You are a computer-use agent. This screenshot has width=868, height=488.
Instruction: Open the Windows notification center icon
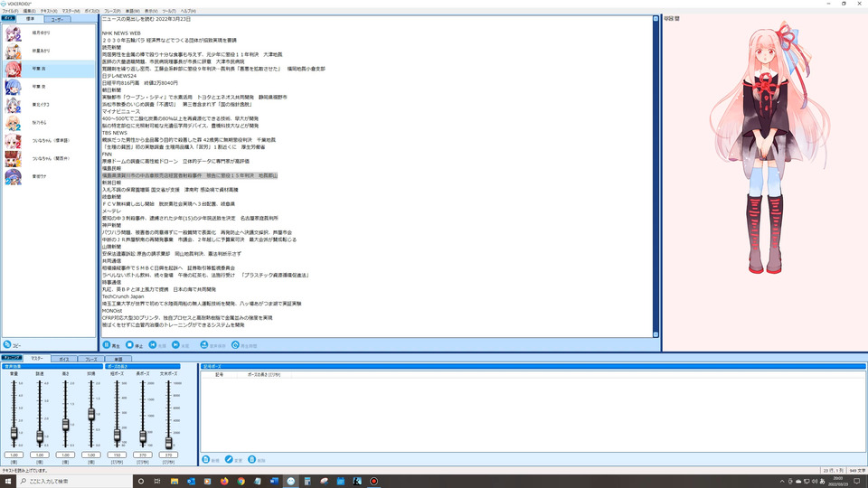pos(857,482)
